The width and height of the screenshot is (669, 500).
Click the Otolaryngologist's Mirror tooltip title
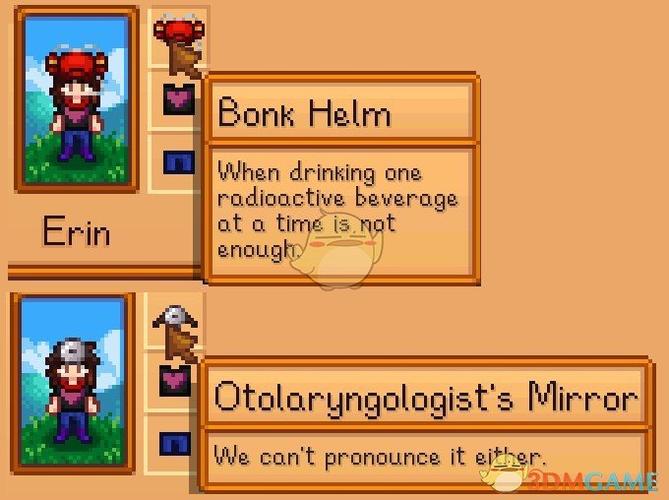coord(426,395)
